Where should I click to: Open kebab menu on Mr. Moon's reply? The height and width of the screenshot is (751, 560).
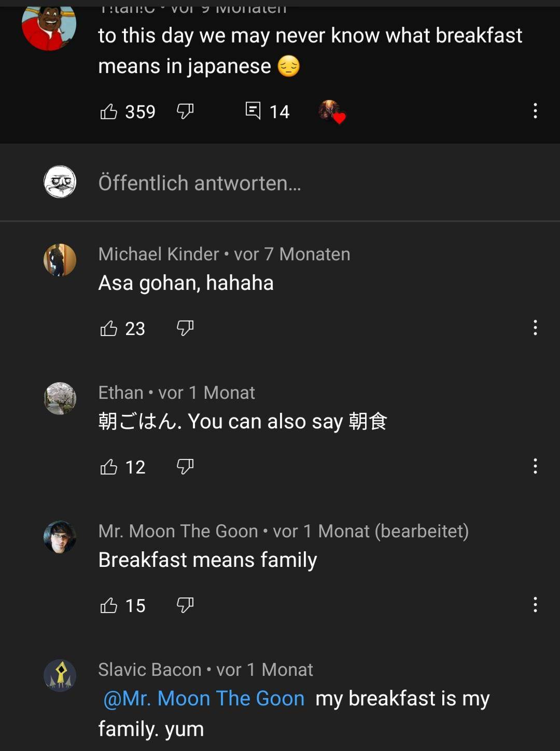[x=535, y=605]
